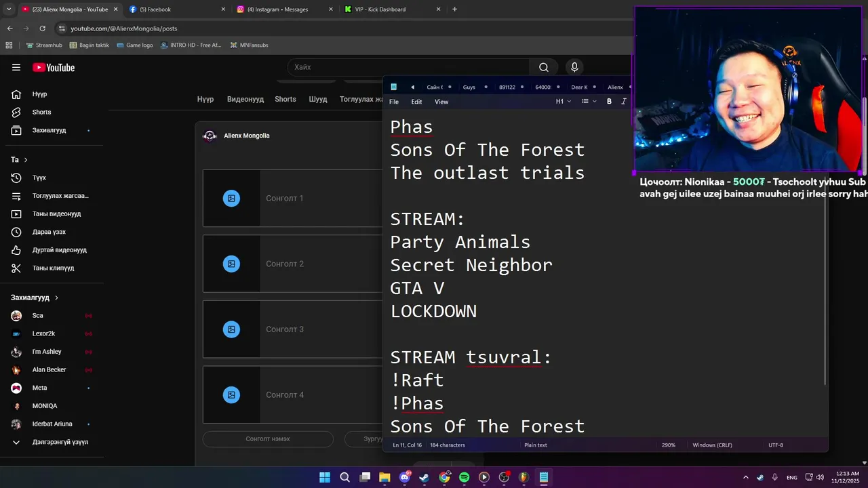Open the Видеонууд channel tab
868x488 pixels.
coord(245,99)
